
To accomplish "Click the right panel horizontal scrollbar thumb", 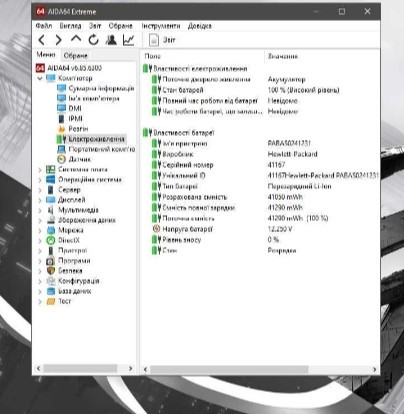I will point(229,369).
